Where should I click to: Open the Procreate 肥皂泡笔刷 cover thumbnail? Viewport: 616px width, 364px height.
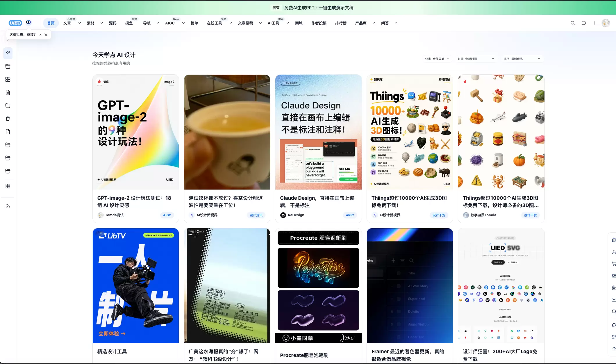pyautogui.click(x=318, y=286)
